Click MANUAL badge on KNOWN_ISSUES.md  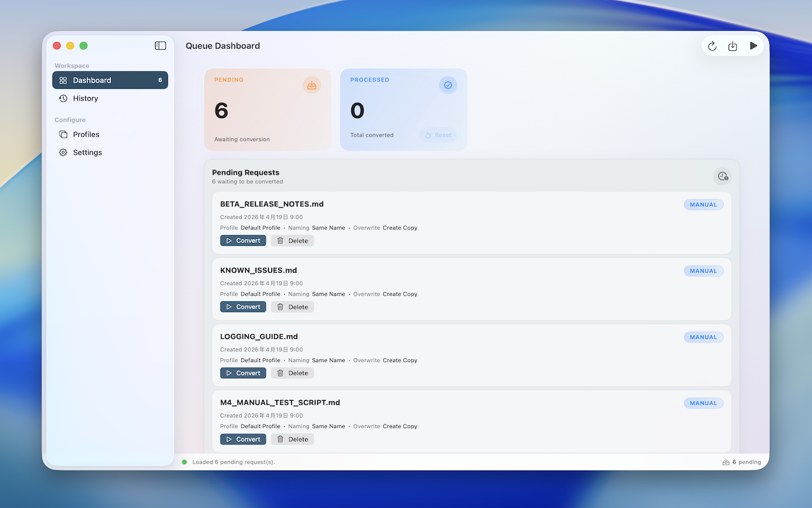coord(703,271)
